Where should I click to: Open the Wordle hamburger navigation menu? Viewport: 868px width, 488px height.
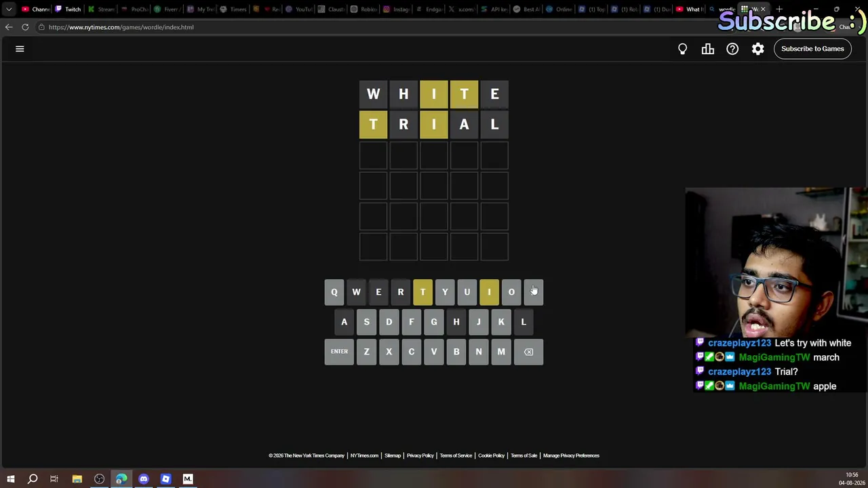(x=20, y=49)
